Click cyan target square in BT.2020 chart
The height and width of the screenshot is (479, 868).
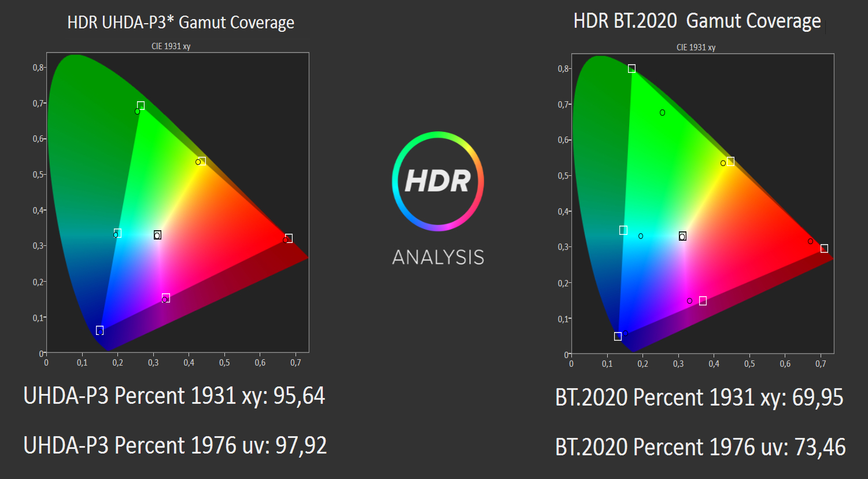(x=623, y=230)
